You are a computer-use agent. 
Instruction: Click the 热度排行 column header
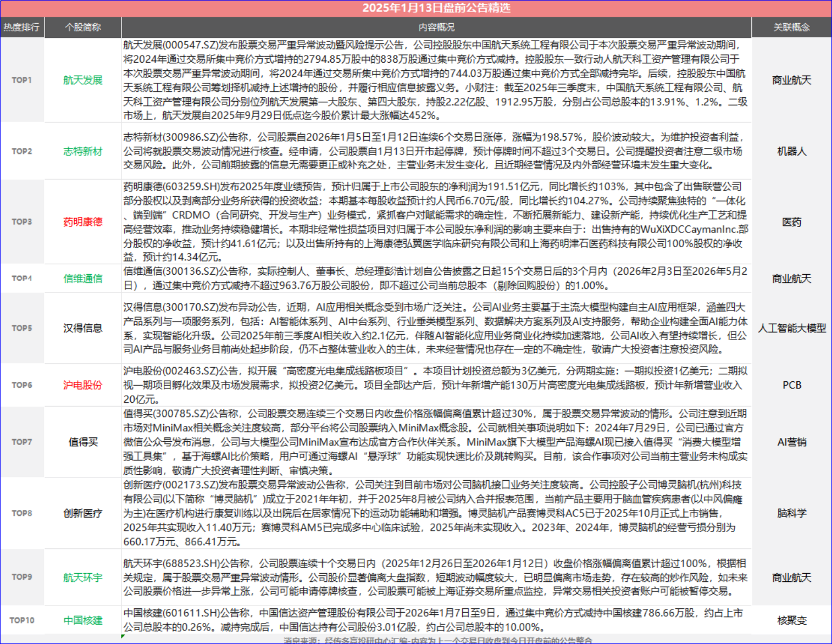(21, 27)
